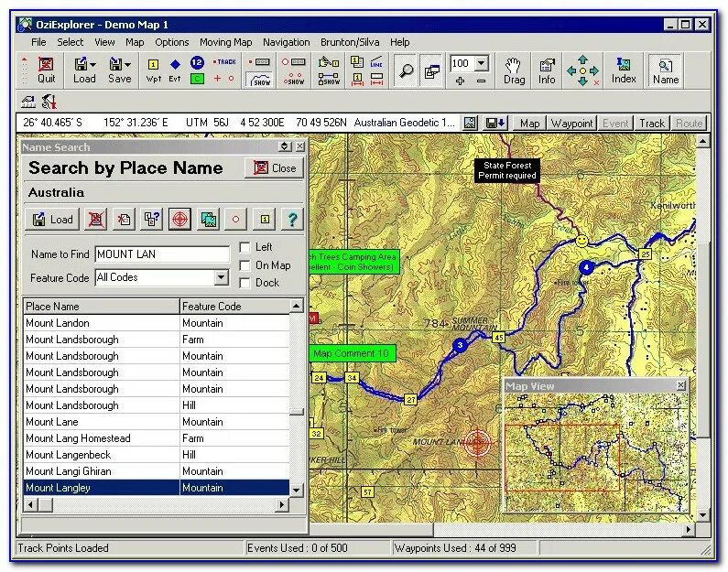Click the save-down disk icon beside Map button
Viewport: 728px width, 572px height.
(495, 123)
